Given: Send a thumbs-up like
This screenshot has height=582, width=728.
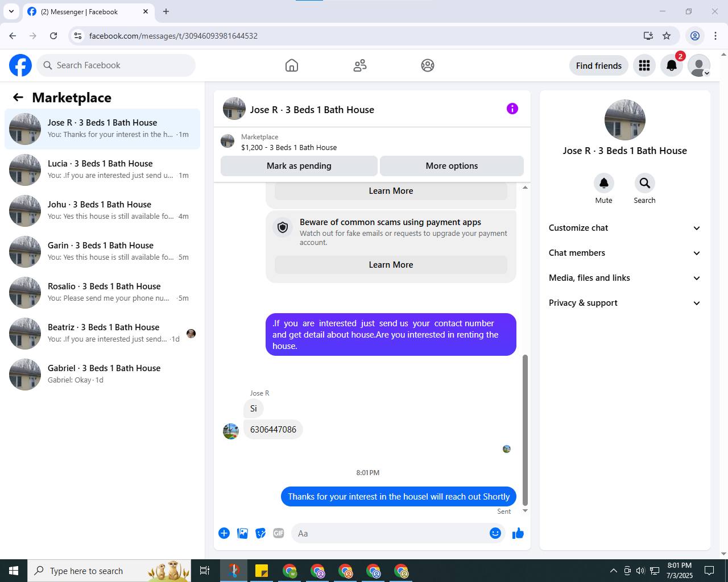Looking at the screenshot, I should point(518,533).
